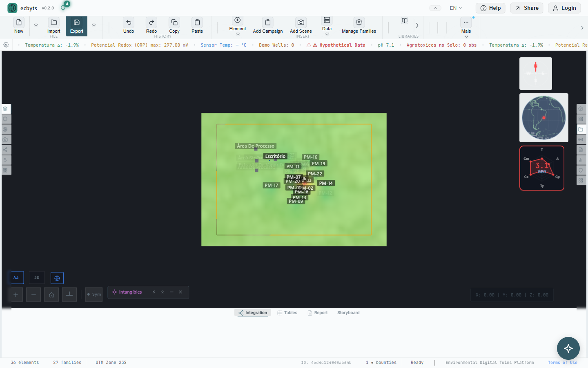
Task: Expand the dropdown arrow next to New
Action: 36,25
